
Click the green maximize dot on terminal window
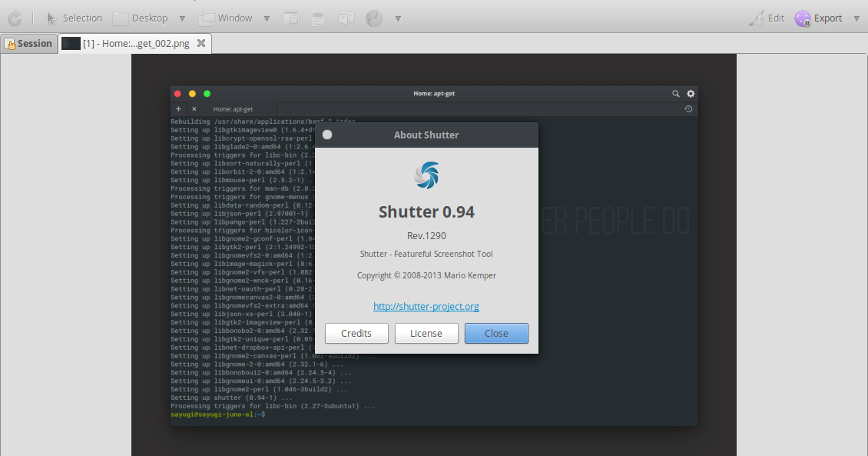click(x=207, y=94)
